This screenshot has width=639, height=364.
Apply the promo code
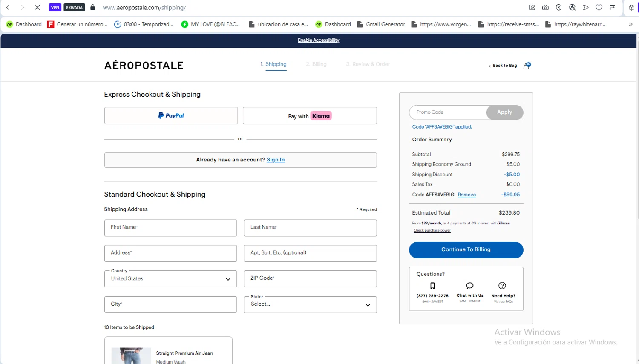click(505, 112)
